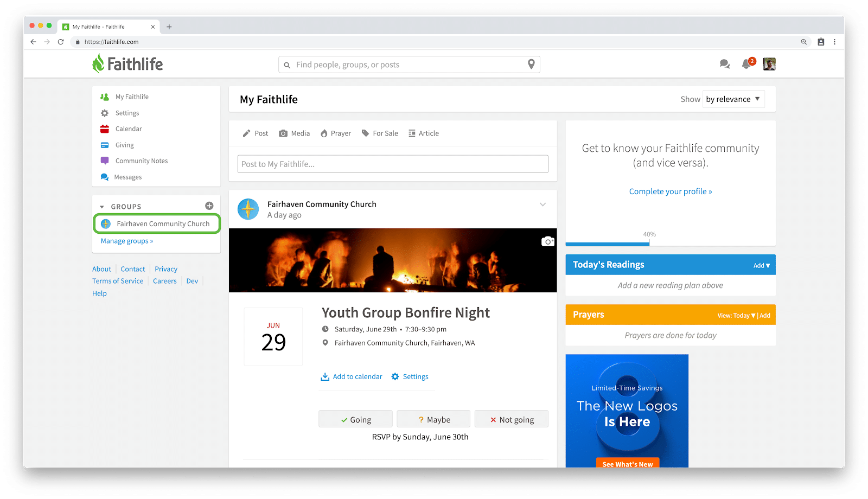Image resolution: width=868 pixels, height=499 pixels.
Task: Open the Careers footer link
Action: [x=165, y=281]
